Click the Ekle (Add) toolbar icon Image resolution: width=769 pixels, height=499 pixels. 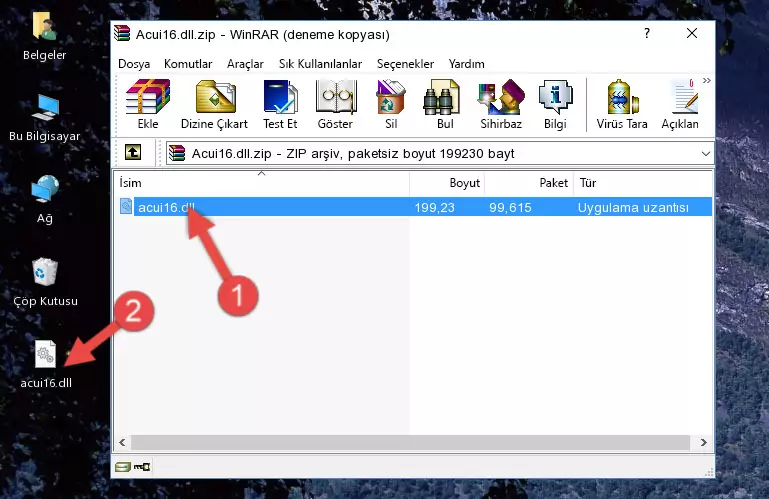pyautogui.click(x=148, y=105)
